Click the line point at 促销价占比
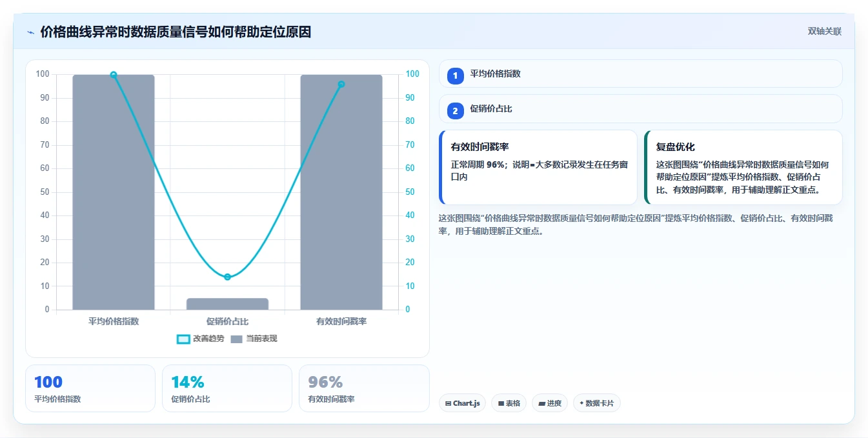Viewport: 868px width, 438px height. tap(227, 277)
